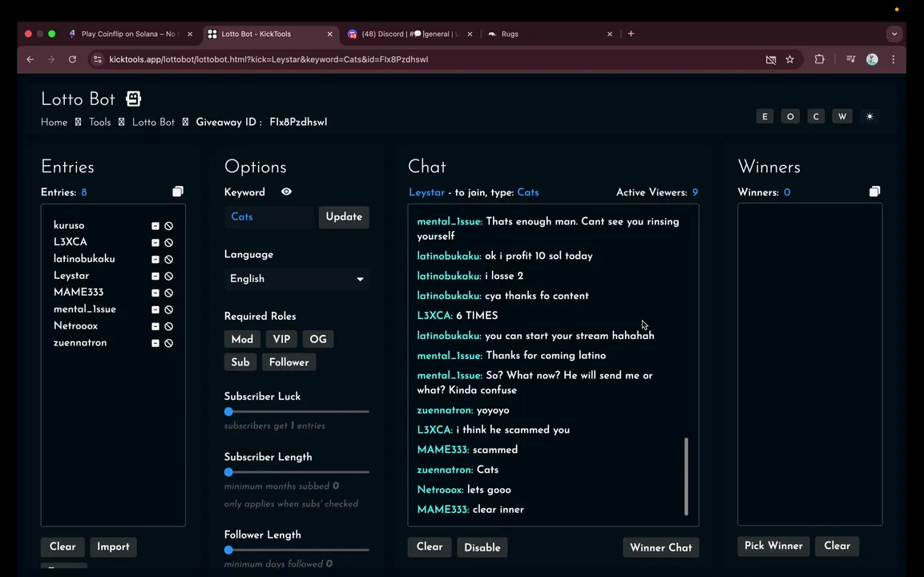924x577 pixels.
Task: Toggle the Follower required role
Action: [x=288, y=362]
